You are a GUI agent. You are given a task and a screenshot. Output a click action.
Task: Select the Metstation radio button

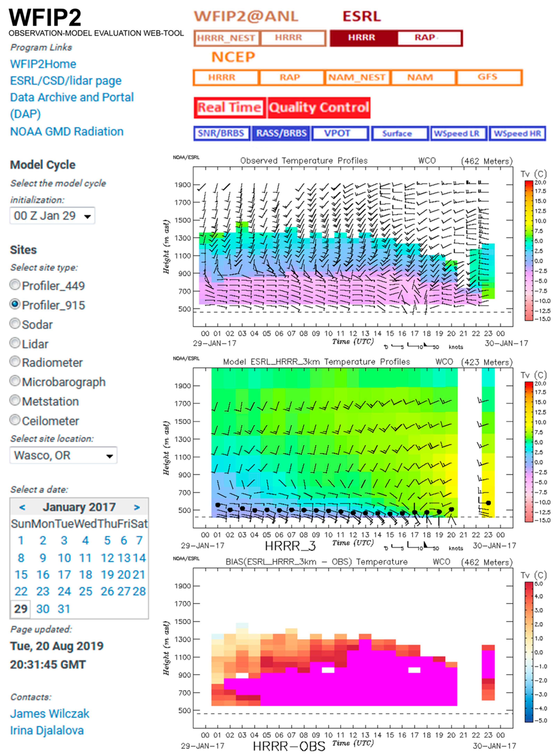15,400
